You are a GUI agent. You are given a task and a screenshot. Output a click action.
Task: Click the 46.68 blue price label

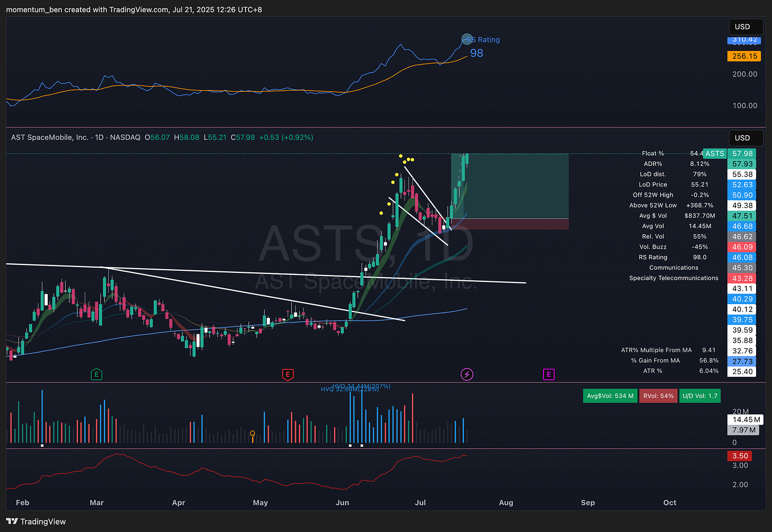[x=742, y=226]
